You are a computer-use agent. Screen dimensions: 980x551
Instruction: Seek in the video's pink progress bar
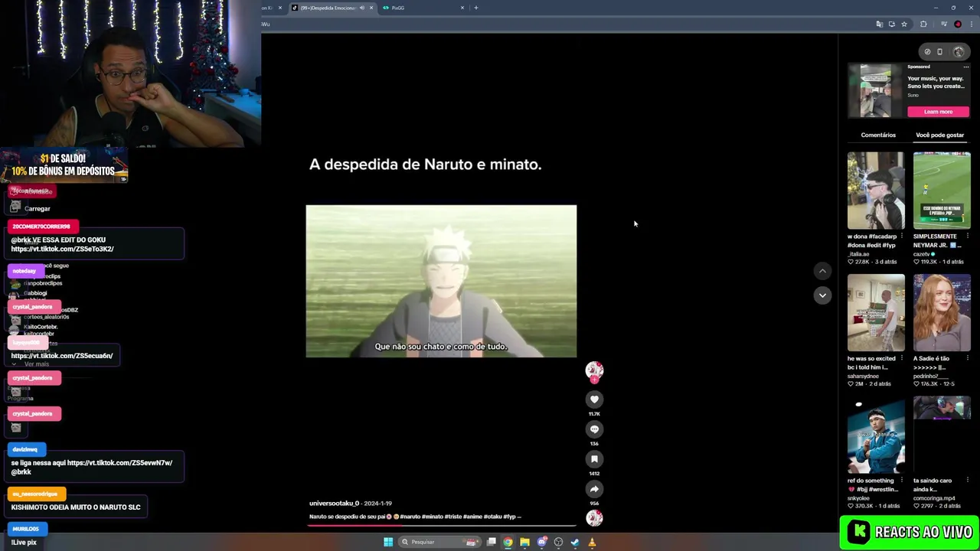(443, 526)
